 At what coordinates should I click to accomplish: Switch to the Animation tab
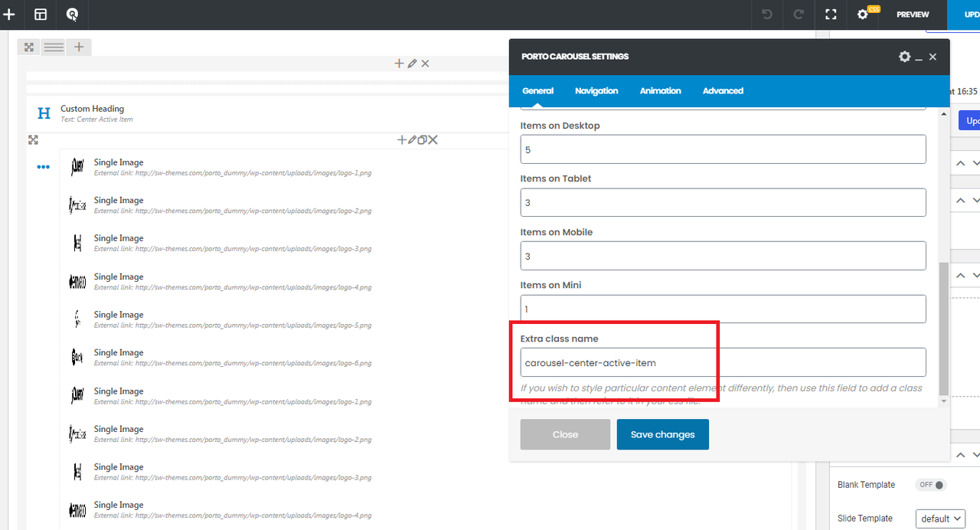(x=660, y=90)
